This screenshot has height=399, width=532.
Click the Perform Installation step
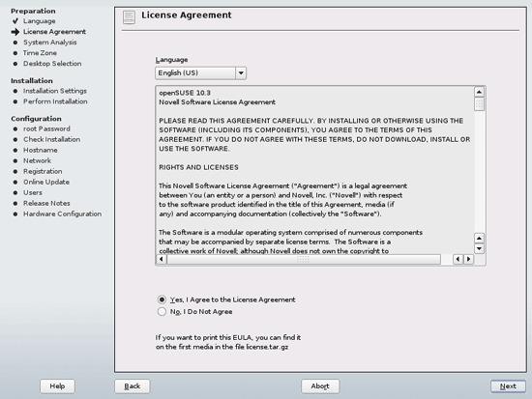55,101
